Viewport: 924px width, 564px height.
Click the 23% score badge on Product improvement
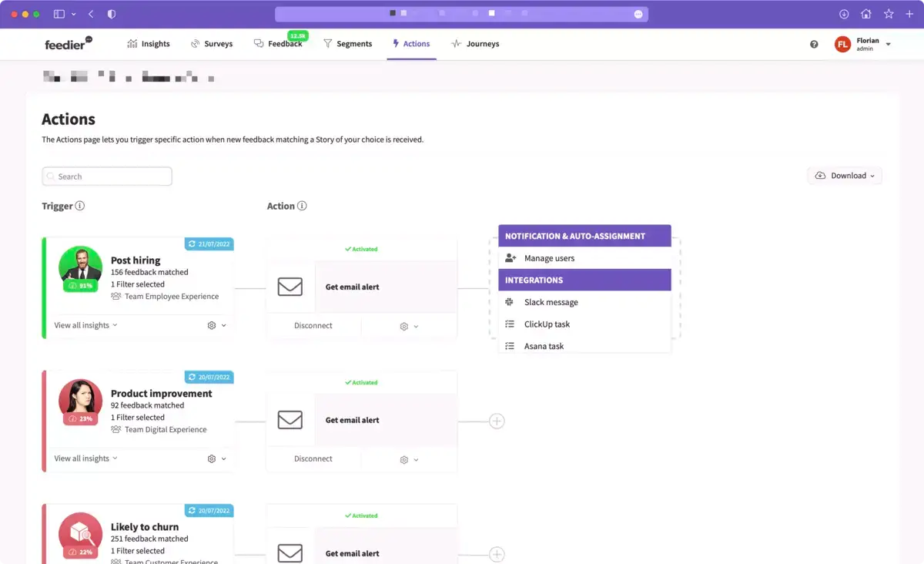coord(80,419)
